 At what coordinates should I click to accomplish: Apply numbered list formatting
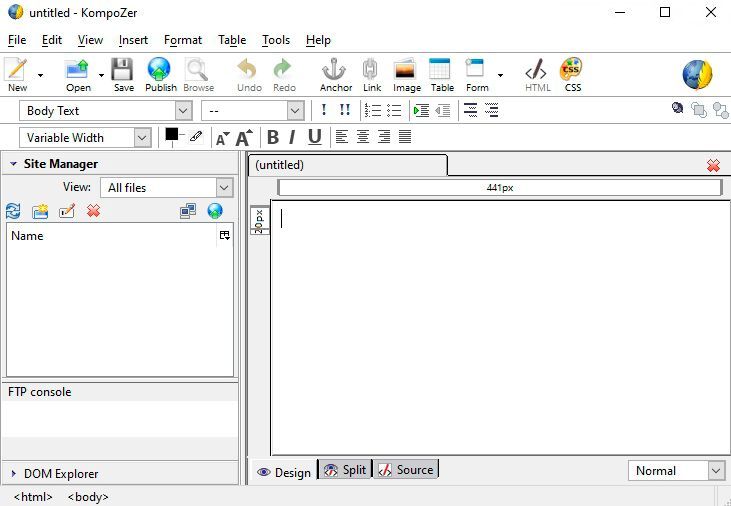[373, 111]
